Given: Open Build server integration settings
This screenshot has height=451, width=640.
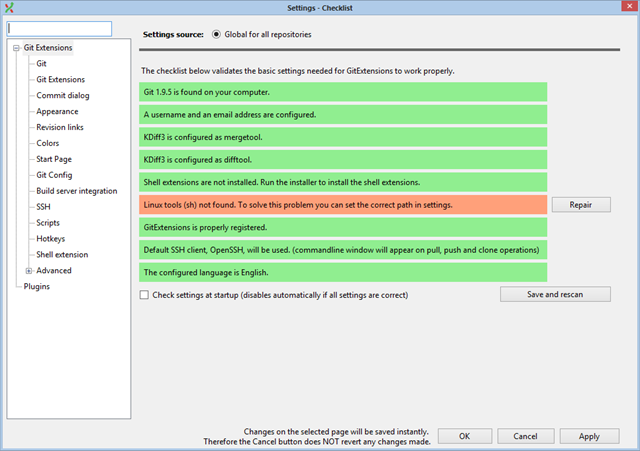Looking at the screenshot, I should [x=77, y=191].
